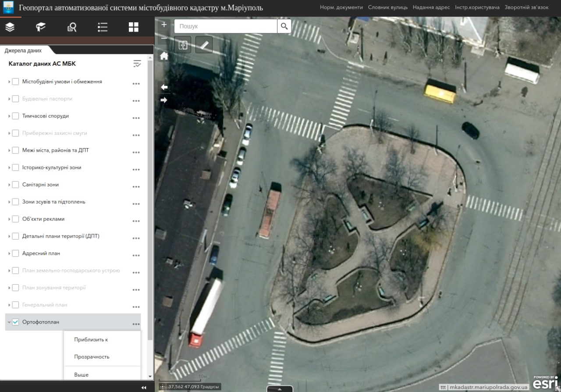Expand Історико-культурні зони group
Viewport: 561px width, 392px height.
point(9,167)
